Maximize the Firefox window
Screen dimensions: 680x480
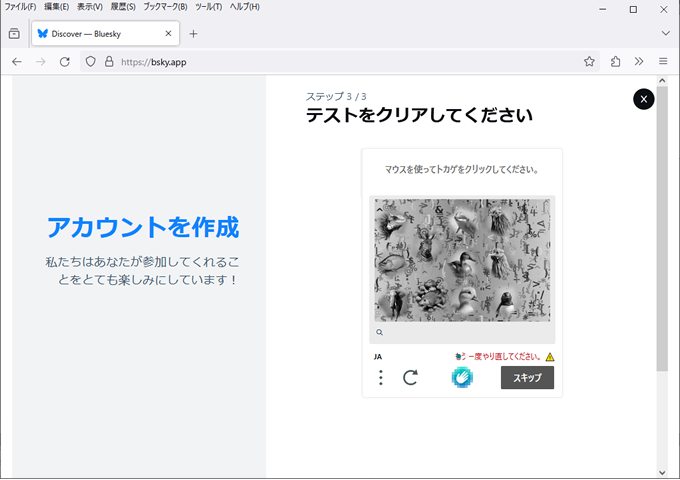pos(633,9)
